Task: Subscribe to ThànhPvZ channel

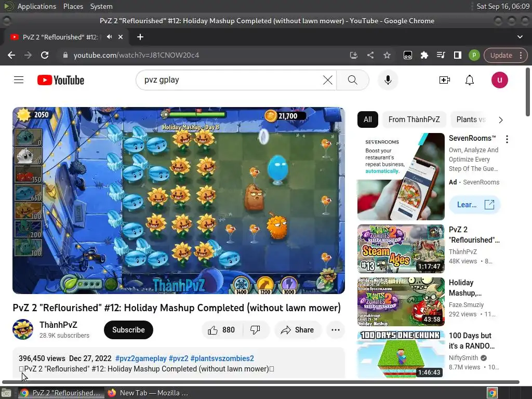Action: [128, 330]
